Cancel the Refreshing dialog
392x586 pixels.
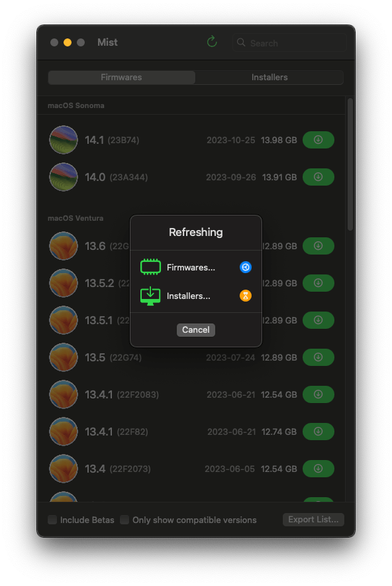point(195,329)
